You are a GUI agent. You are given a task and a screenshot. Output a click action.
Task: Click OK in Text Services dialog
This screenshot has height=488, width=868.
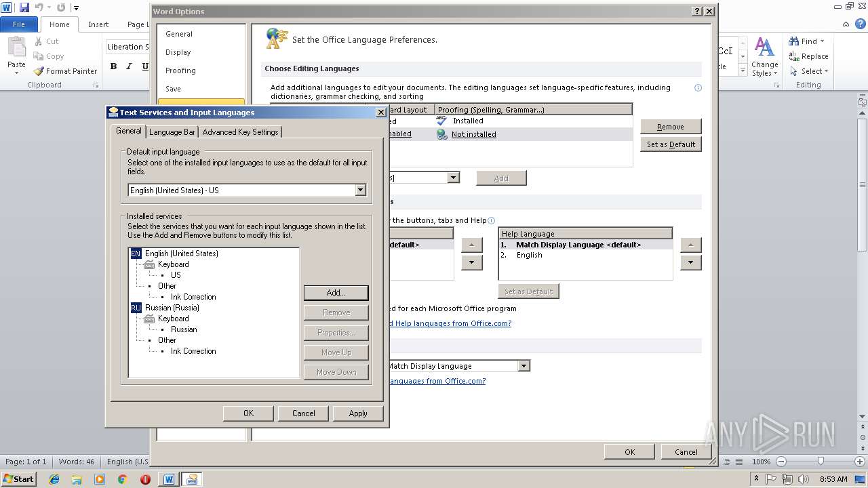click(248, 413)
